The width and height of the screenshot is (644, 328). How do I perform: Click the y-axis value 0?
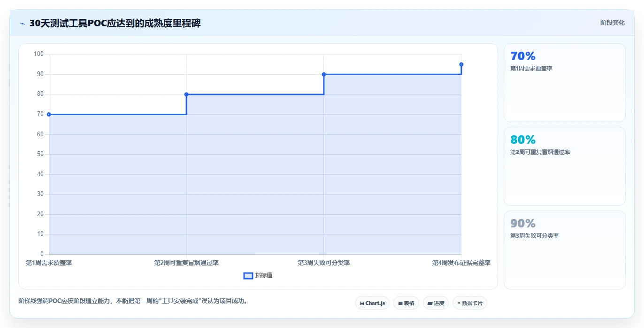42,254
